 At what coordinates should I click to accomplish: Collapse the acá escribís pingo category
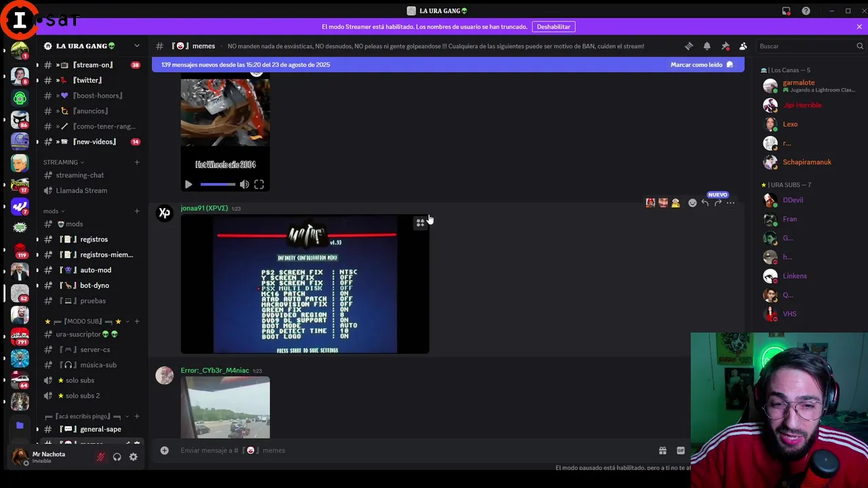[x=86, y=416]
